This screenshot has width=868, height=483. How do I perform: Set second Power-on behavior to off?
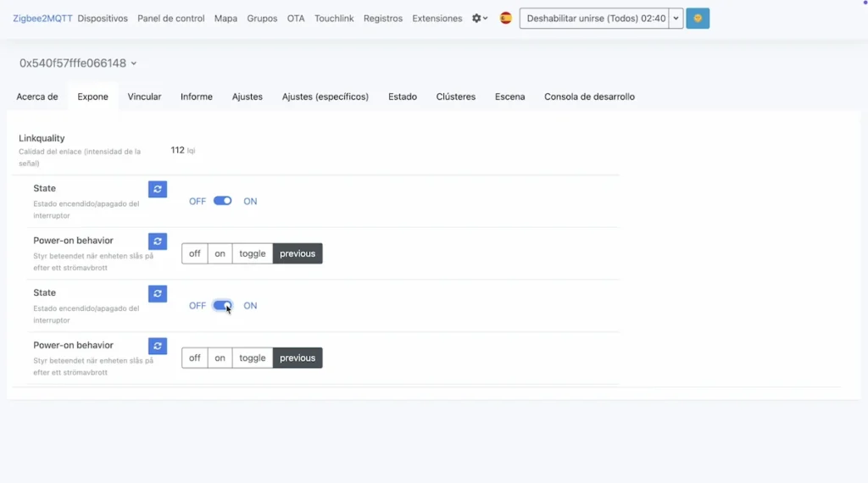(195, 358)
